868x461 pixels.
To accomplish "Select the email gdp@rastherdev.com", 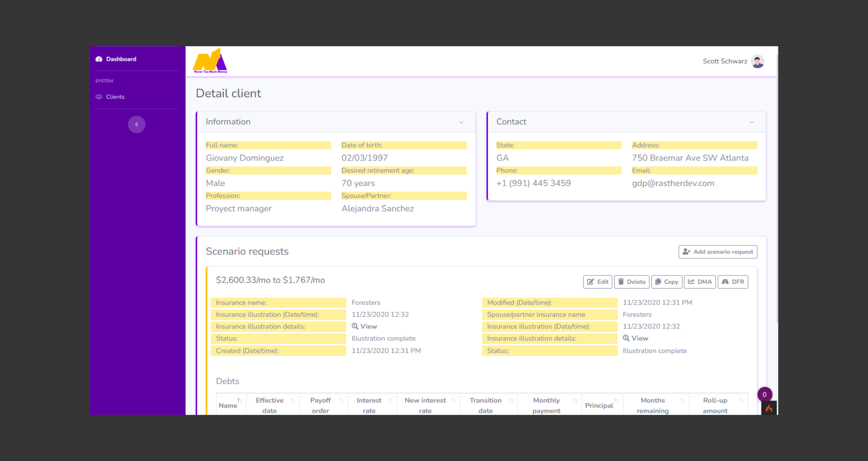I will [673, 183].
